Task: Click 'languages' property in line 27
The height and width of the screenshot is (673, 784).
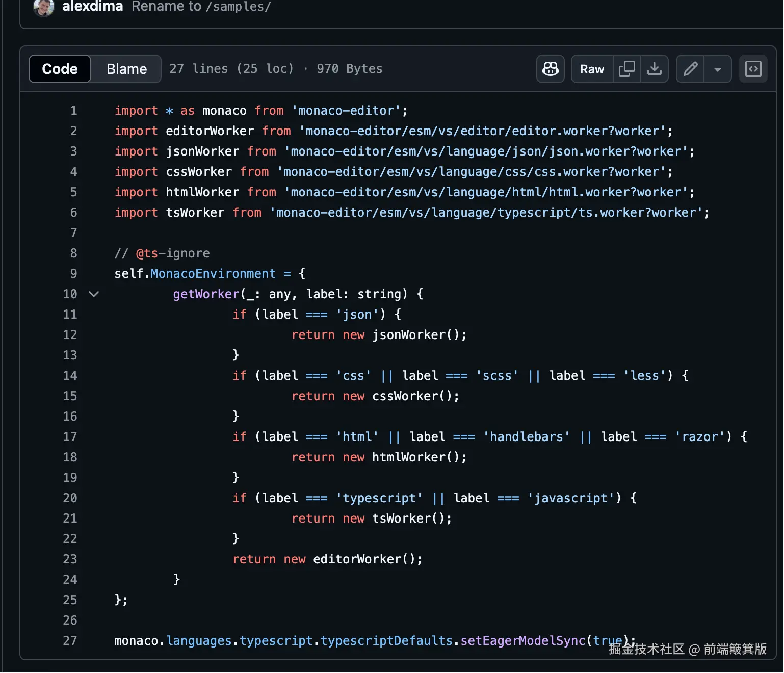Action: click(199, 641)
